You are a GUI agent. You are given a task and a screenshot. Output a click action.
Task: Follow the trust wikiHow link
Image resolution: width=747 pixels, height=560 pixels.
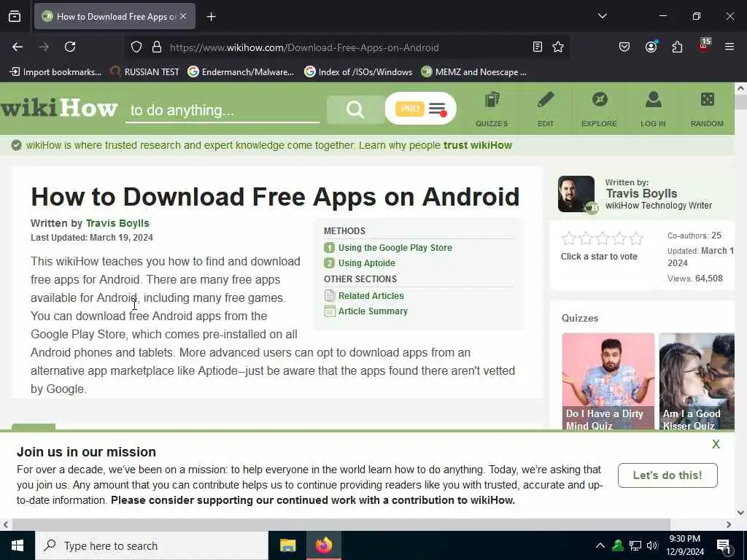coord(477,145)
